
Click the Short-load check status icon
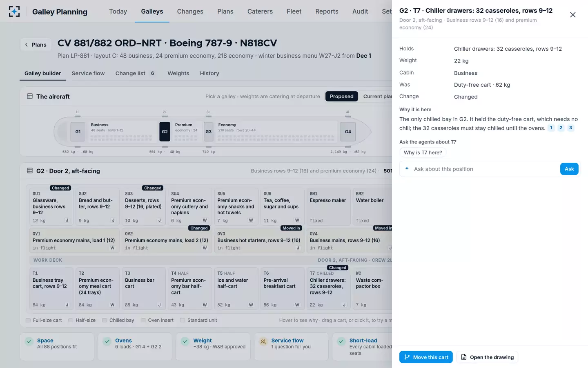point(341,341)
